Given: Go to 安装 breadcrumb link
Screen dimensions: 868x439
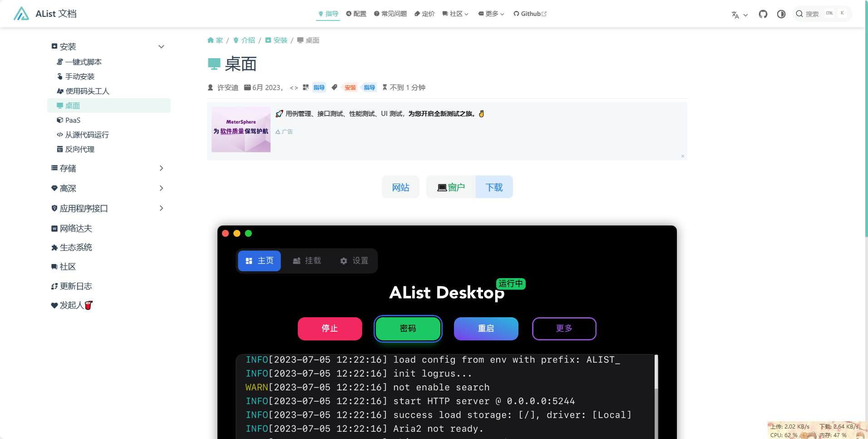Looking at the screenshot, I should (276, 40).
